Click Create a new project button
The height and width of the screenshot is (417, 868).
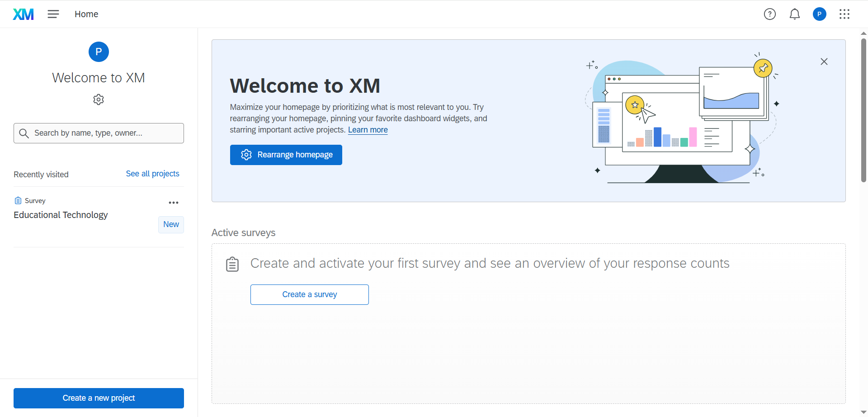[x=99, y=398]
